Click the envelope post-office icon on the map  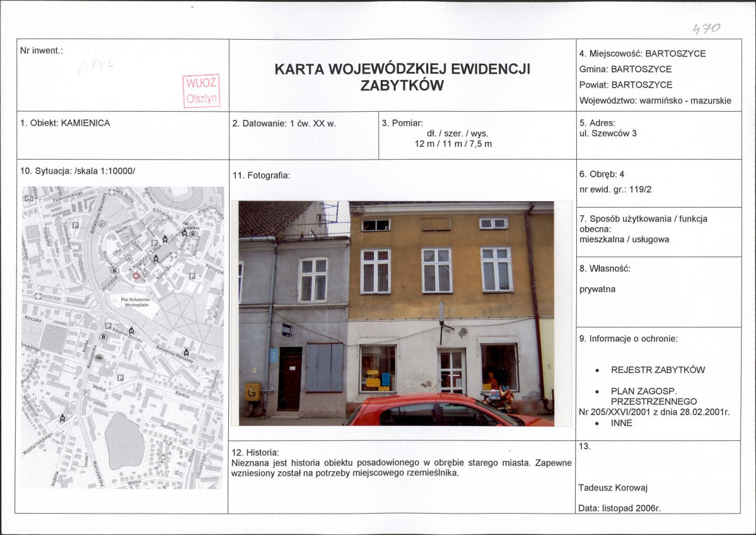(x=29, y=198)
